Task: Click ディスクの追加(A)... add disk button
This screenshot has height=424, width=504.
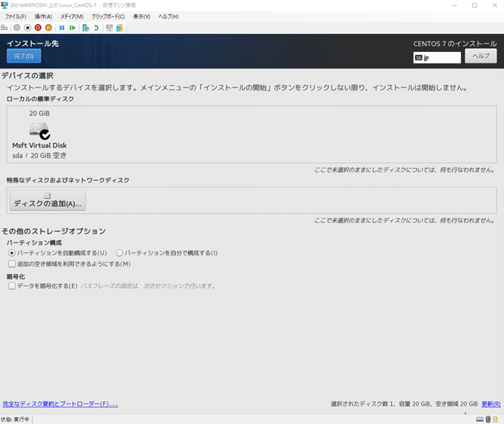Action: 47,200
